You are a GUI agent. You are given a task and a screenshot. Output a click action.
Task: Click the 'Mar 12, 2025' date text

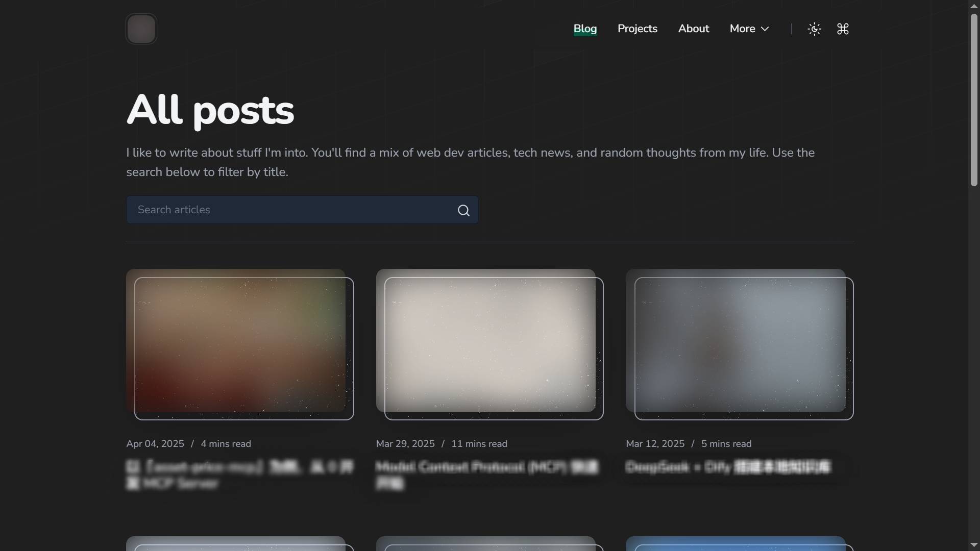(x=655, y=444)
